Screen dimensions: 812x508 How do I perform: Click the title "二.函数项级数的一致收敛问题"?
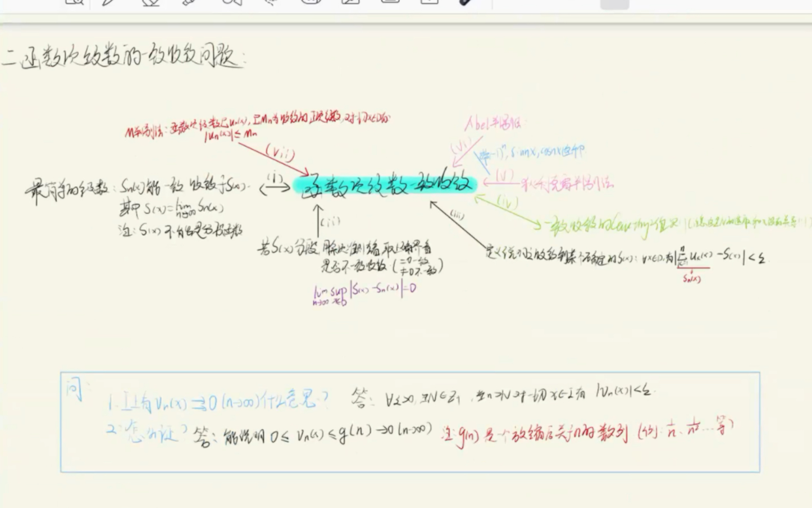coord(125,56)
